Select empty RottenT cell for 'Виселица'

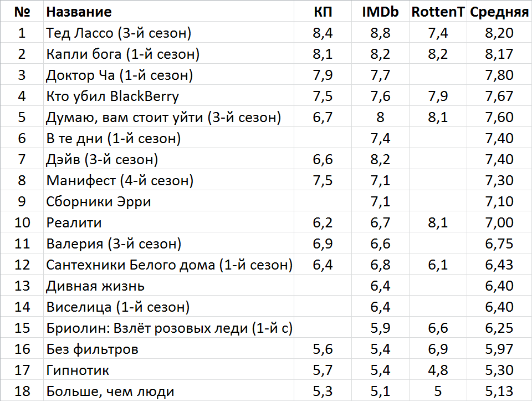(438, 306)
